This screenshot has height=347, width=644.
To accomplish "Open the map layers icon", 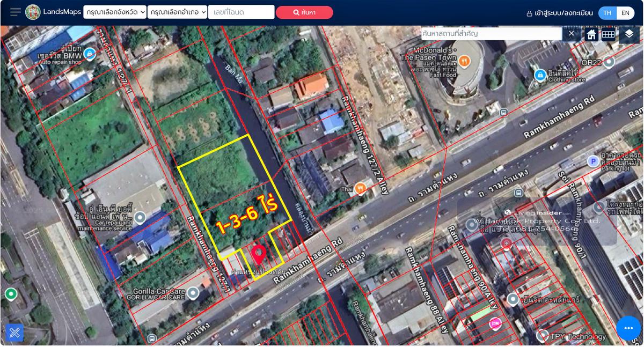I will 629,34.
